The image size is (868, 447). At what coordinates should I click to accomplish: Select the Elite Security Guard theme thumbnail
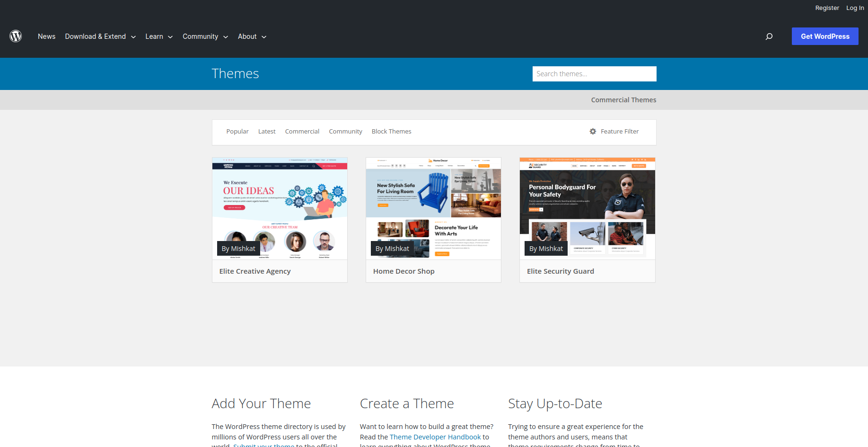(587, 208)
